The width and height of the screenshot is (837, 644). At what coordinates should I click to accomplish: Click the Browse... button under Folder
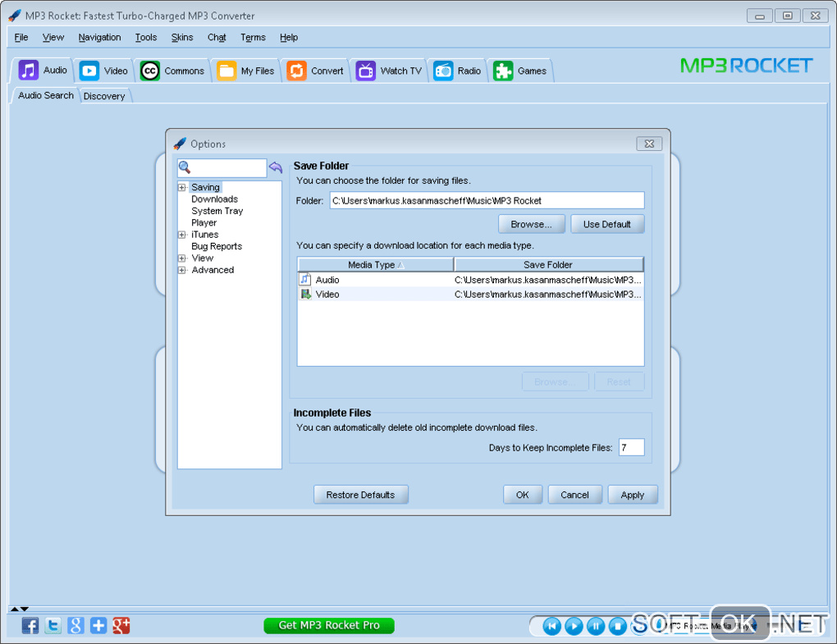(532, 224)
